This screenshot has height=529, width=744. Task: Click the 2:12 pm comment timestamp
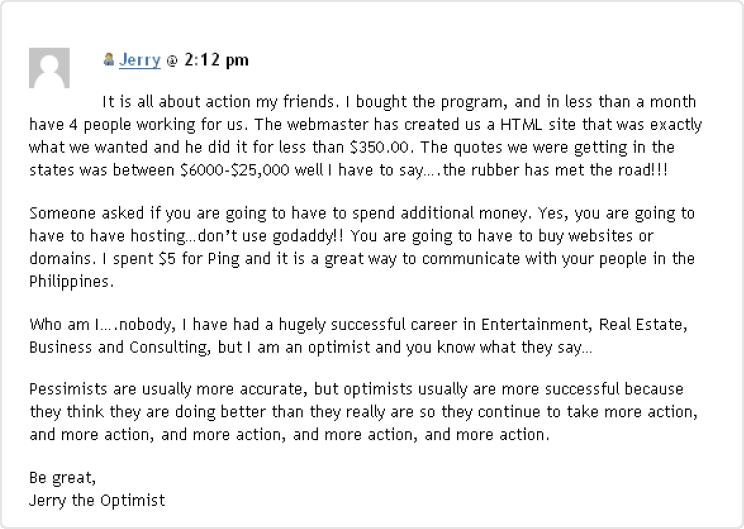(216, 60)
